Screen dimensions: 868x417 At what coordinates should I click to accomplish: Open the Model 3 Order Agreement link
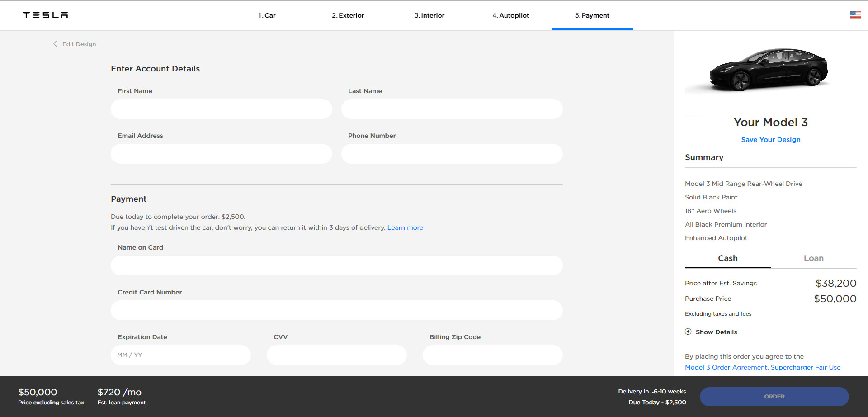point(726,367)
